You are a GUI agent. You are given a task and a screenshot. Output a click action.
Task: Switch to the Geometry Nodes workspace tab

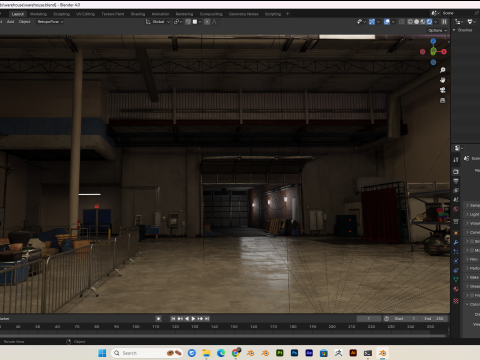click(243, 14)
